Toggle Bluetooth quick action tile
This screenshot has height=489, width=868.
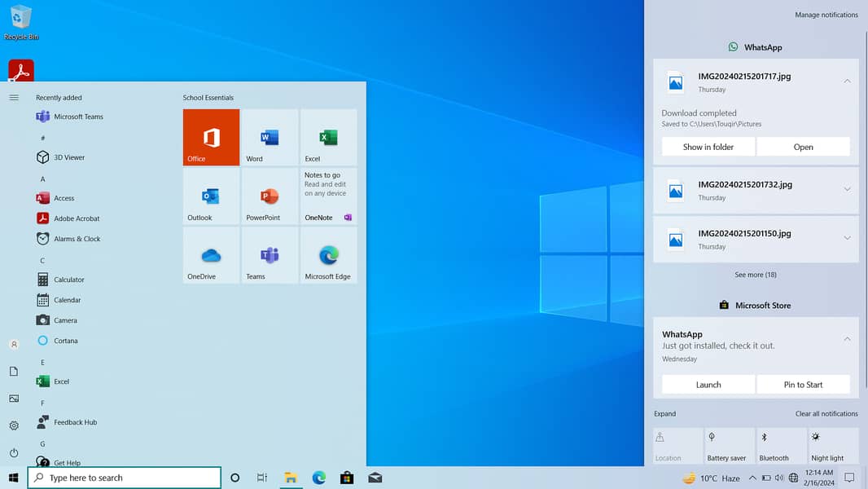(x=781, y=446)
